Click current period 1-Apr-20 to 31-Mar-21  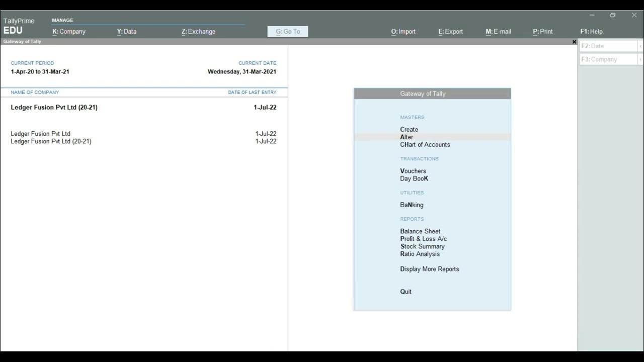[x=40, y=71]
